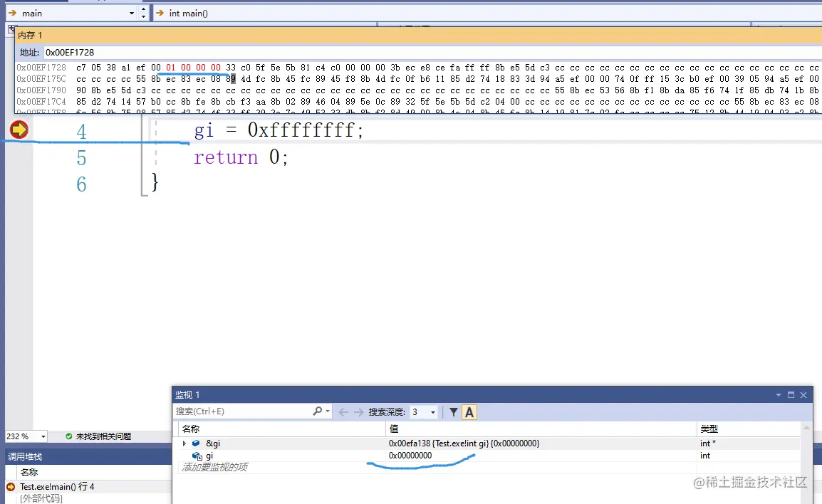This screenshot has width=822, height=504.
Task: Click the &gi value 0x00efa138 cell
Action: pos(464,443)
